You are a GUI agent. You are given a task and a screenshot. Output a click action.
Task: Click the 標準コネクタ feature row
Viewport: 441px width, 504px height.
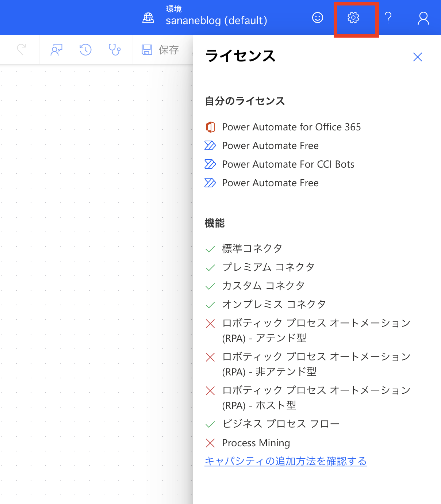[x=252, y=249]
